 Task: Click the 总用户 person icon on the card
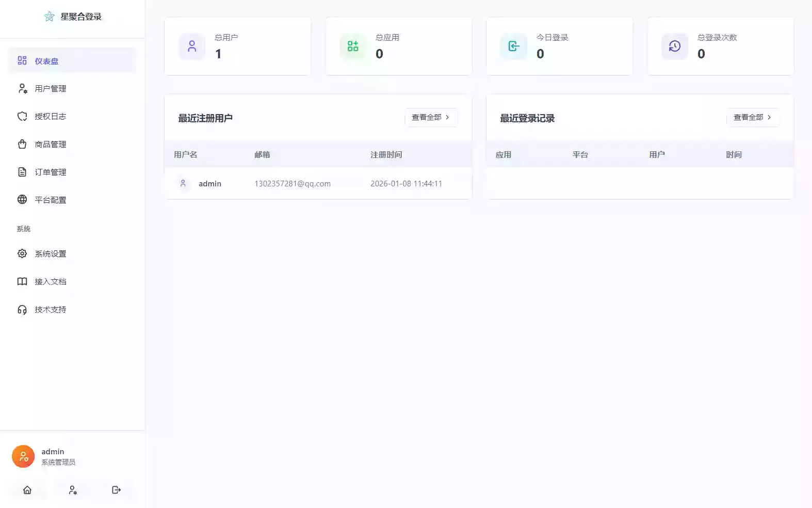[x=192, y=46]
